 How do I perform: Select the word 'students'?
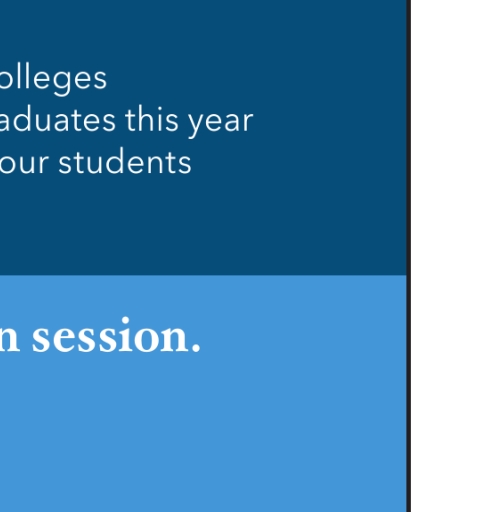tap(125, 162)
